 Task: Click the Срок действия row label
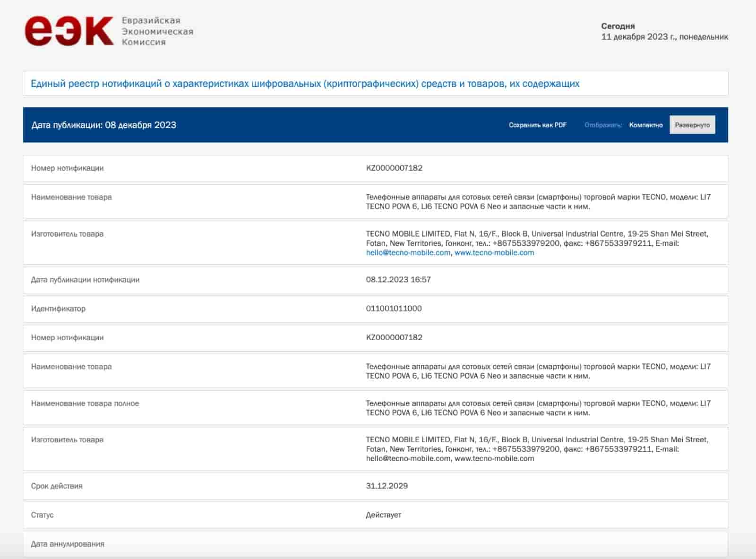click(x=57, y=486)
